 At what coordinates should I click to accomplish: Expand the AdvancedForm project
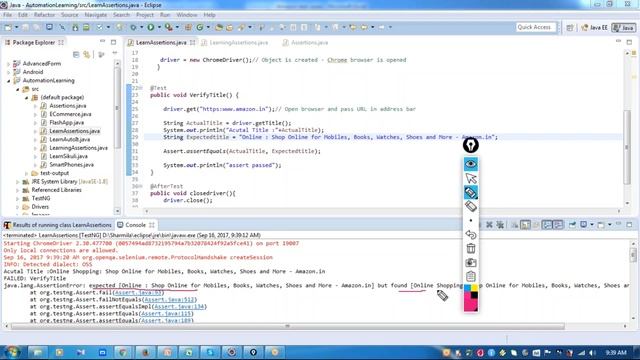9,64
